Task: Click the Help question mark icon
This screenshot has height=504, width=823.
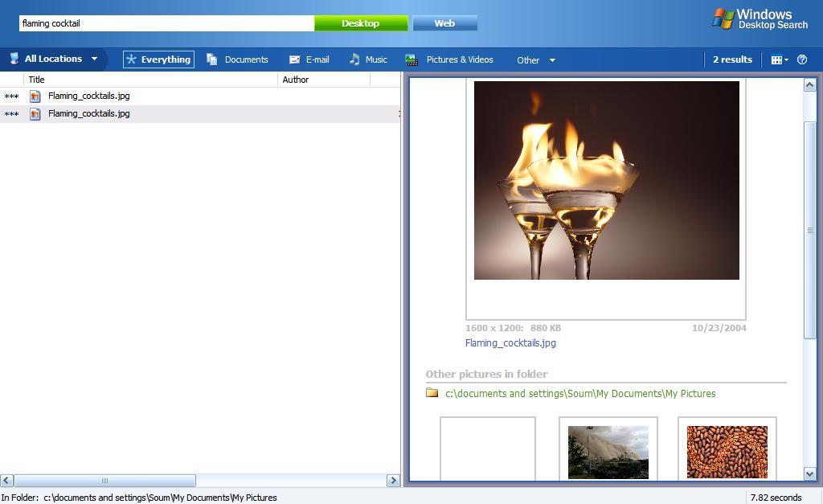Action: [x=800, y=59]
